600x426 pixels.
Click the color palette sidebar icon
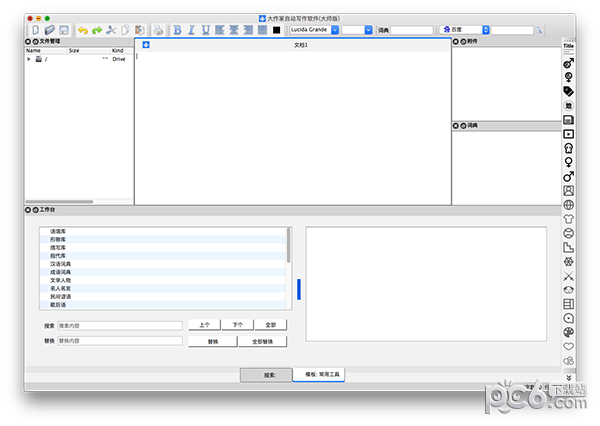tap(568, 332)
